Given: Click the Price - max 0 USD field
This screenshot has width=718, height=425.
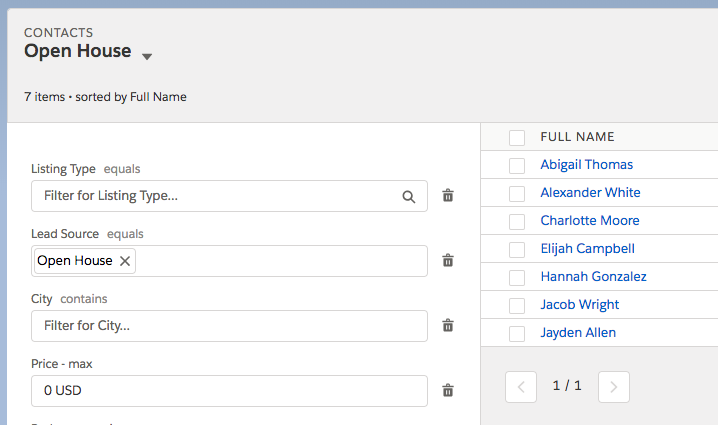Looking at the screenshot, I should coord(229,391).
